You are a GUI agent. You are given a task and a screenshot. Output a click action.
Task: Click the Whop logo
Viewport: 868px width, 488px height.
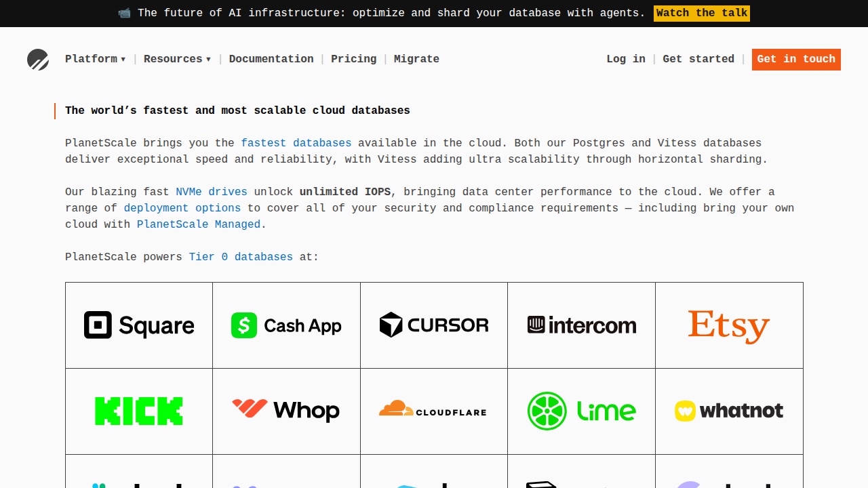tap(286, 411)
